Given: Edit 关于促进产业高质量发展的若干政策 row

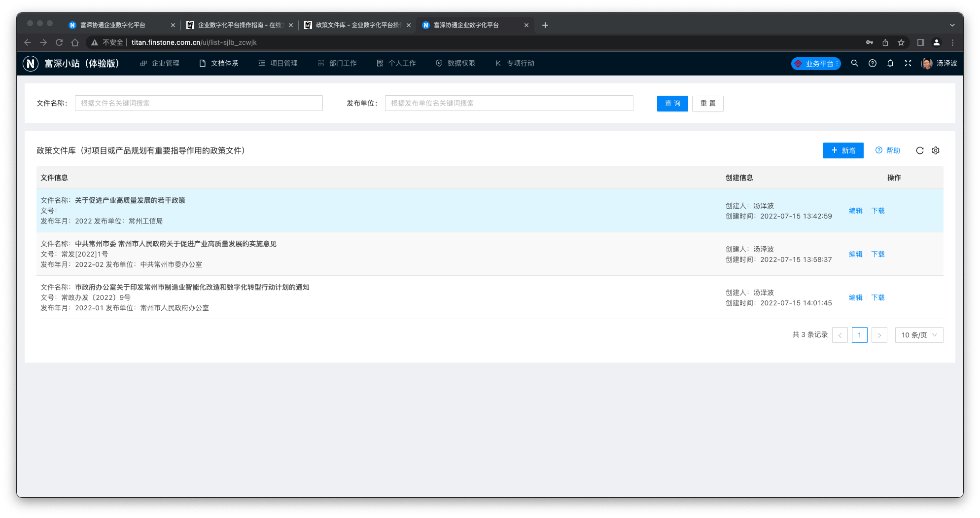Looking at the screenshot, I should point(856,211).
